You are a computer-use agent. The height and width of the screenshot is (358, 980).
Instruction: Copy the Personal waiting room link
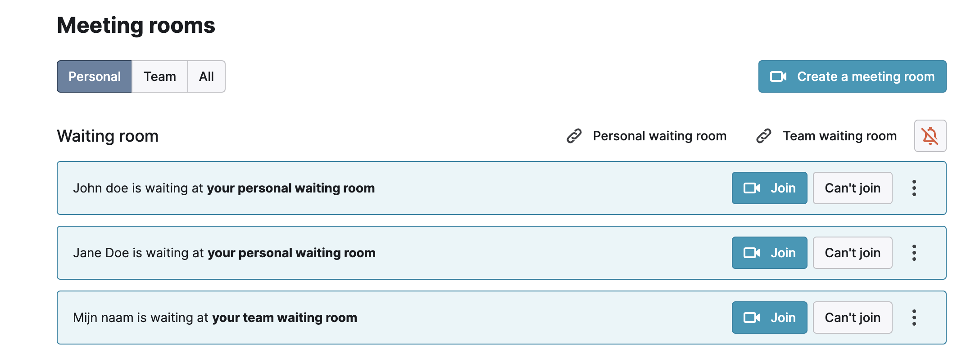click(646, 136)
